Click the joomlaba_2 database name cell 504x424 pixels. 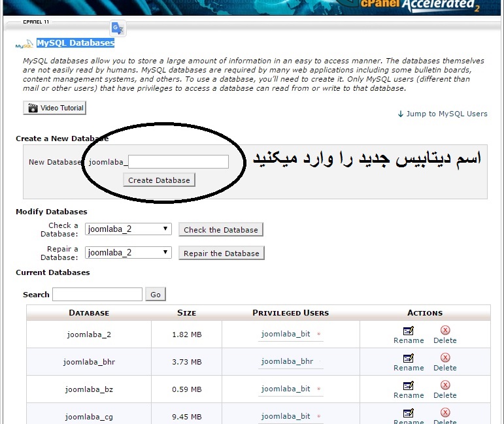[89, 334]
